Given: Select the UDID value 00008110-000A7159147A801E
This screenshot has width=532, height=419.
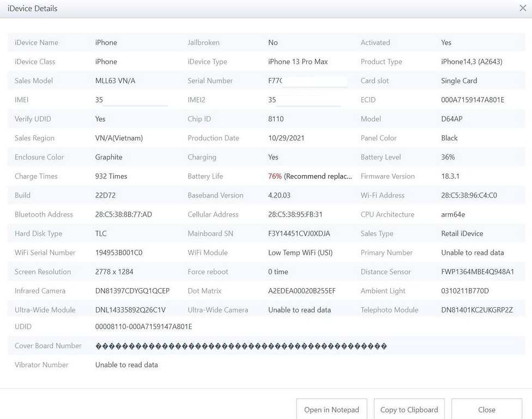Looking at the screenshot, I should pyautogui.click(x=143, y=326).
